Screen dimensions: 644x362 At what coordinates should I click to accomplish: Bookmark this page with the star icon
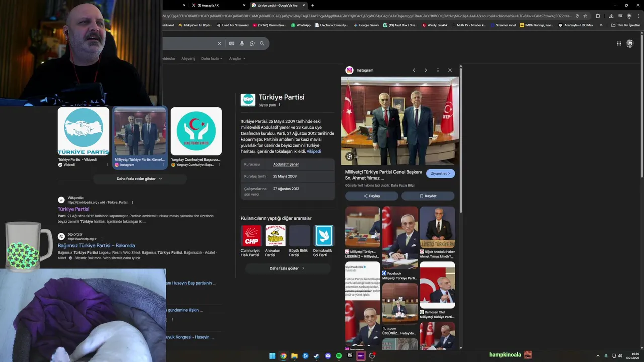click(x=585, y=16)
